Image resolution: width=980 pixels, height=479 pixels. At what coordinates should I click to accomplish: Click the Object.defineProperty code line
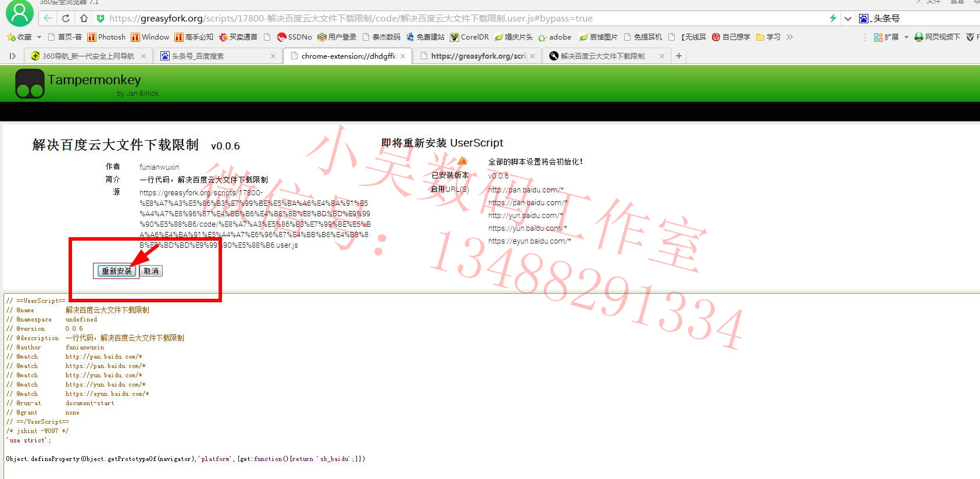click(185, 459)
